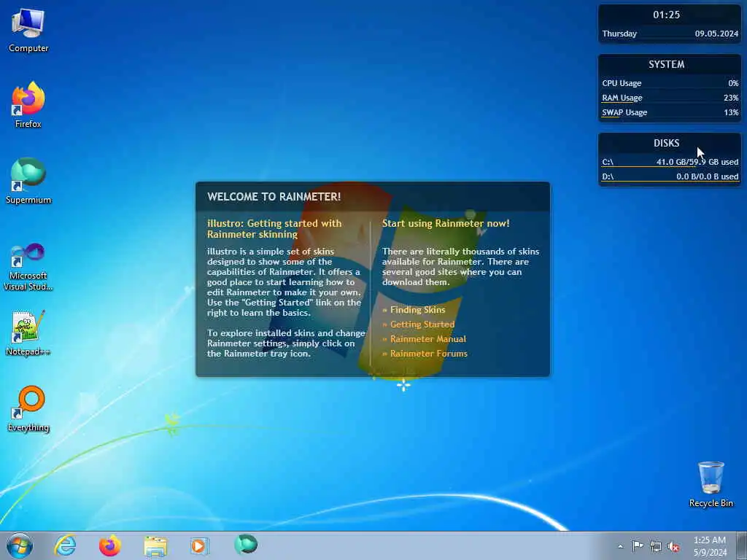Open the Rainmeter Manual link
This screenshot has width=747, height=560.
point(427,339)
